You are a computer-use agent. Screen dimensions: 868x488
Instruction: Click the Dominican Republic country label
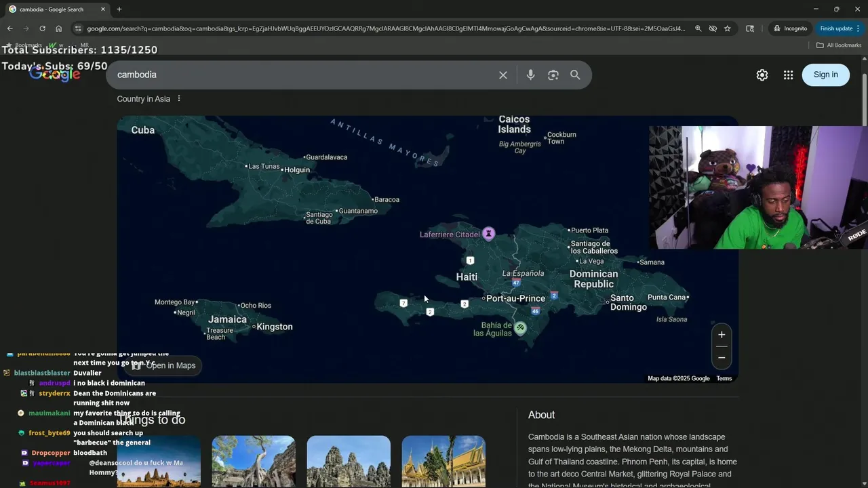tap(593, 279)
